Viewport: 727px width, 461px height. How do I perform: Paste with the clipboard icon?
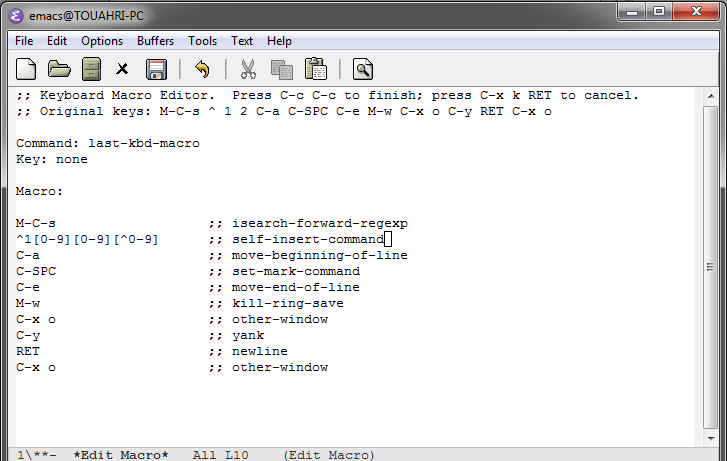point(316,69)
